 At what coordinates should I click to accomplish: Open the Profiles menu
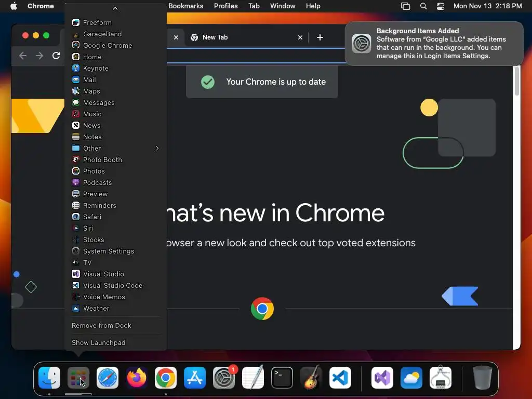(x=225, y=6)
